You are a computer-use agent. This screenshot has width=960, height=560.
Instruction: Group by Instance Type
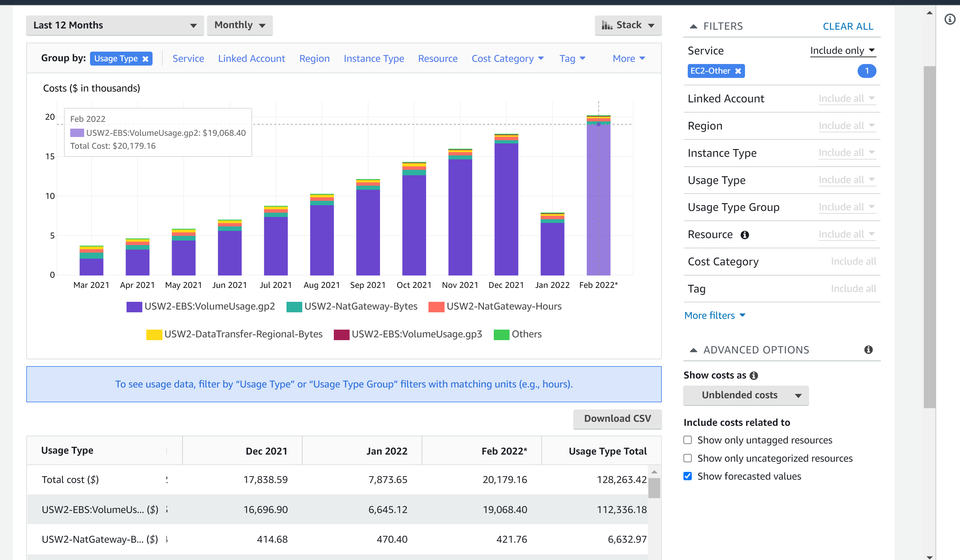[x=374, y=59]
